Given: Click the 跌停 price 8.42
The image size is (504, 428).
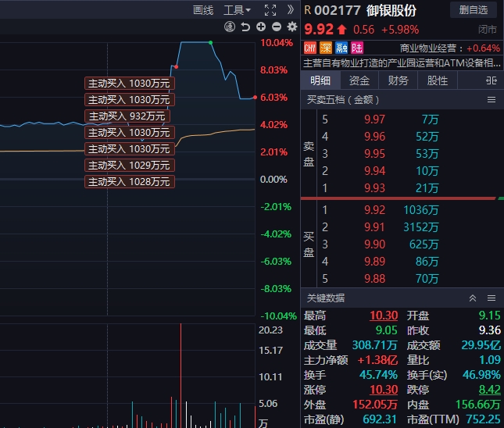Looking at the screenshot, I should pyautogui.click(x=489, y=390).
